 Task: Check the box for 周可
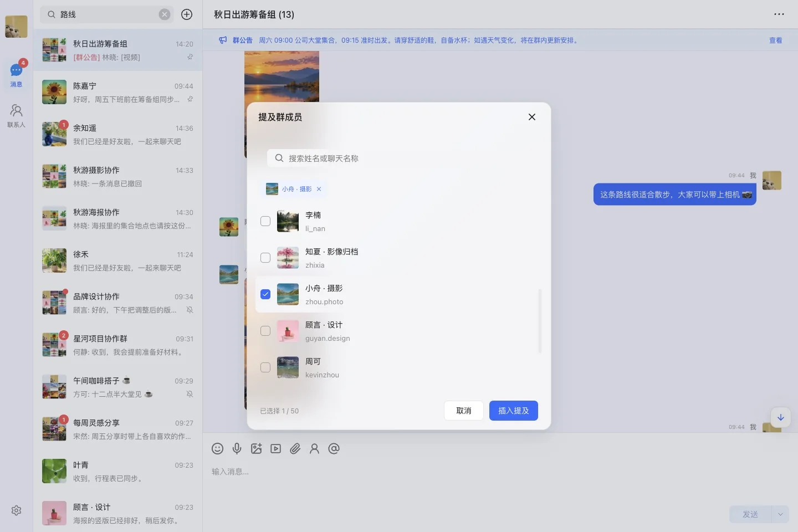pos(265,367)
